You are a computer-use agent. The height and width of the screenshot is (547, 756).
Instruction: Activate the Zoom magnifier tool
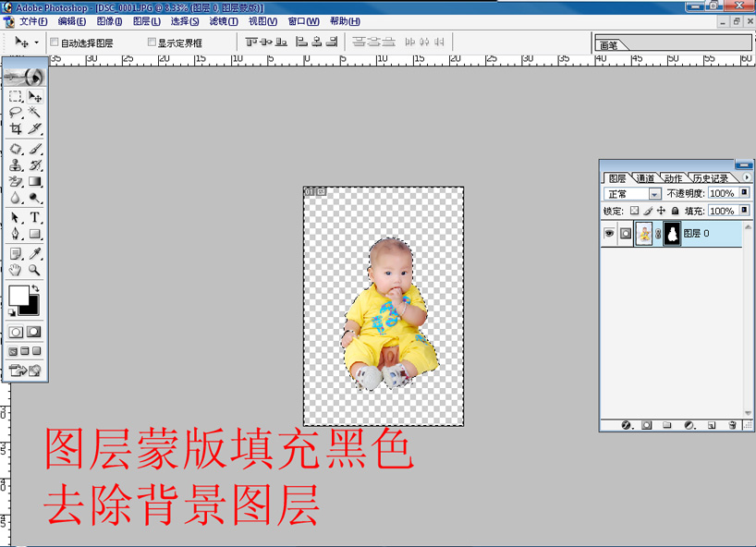[x=34, y=271]
